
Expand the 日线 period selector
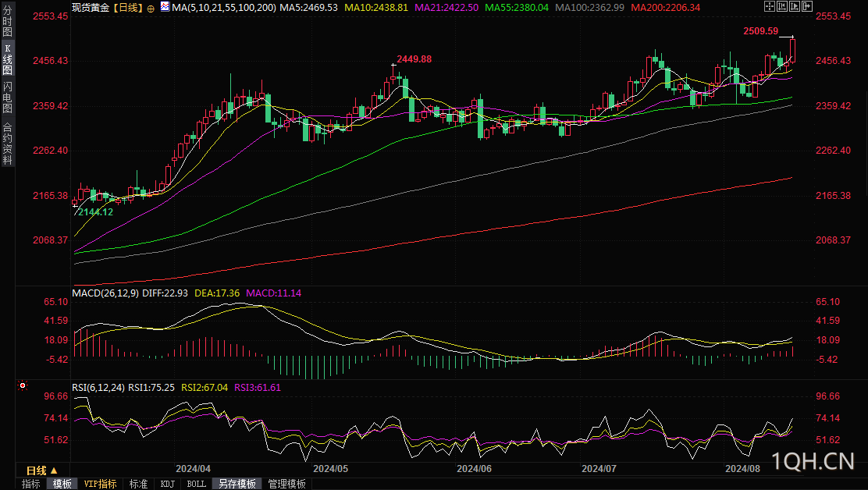(x=42, y=470)
